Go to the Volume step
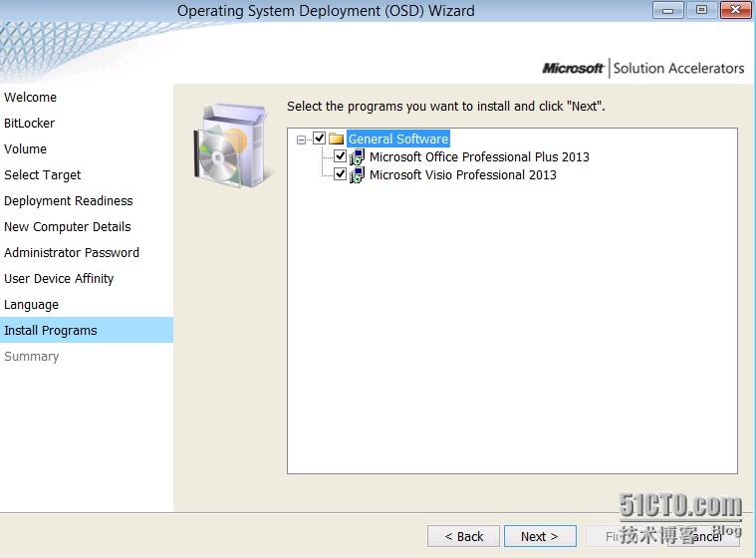Viewport: 756px width, 558px height. [26, 149]
